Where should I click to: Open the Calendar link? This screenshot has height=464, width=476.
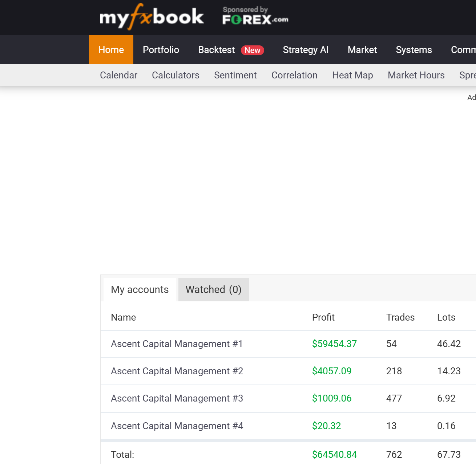point(118,75)
